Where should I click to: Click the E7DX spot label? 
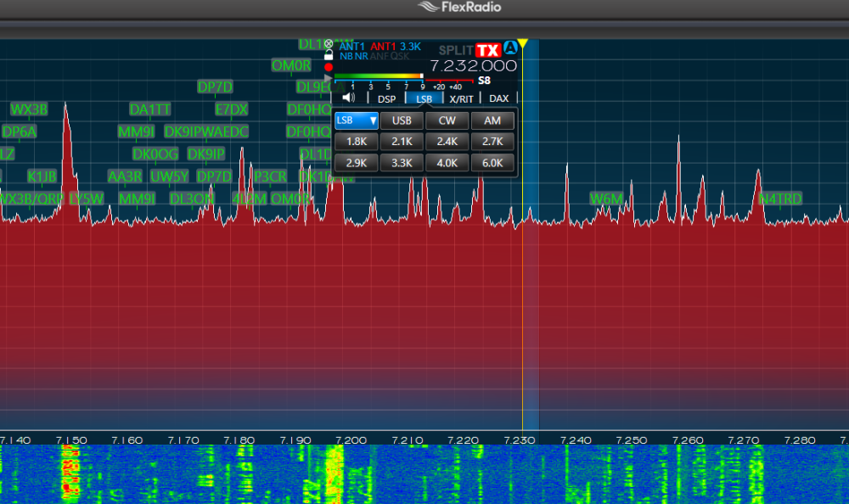click(231, 109)
